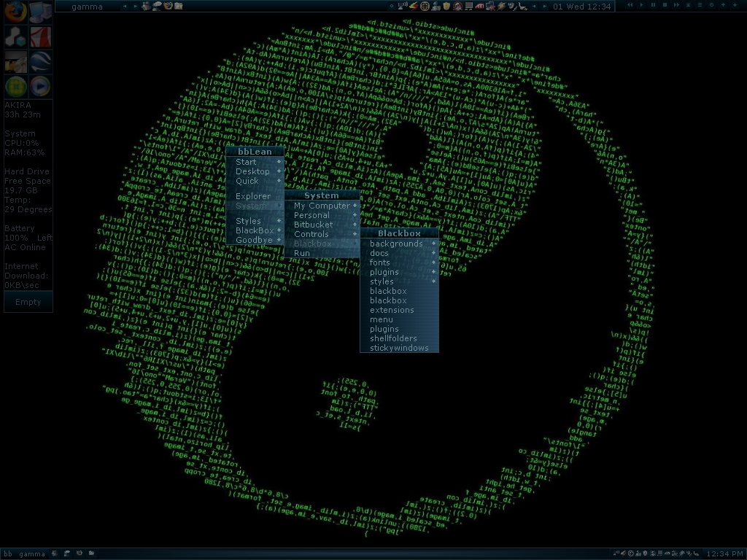
Task: Click the rewind media control button
Action: coord(630,5)
